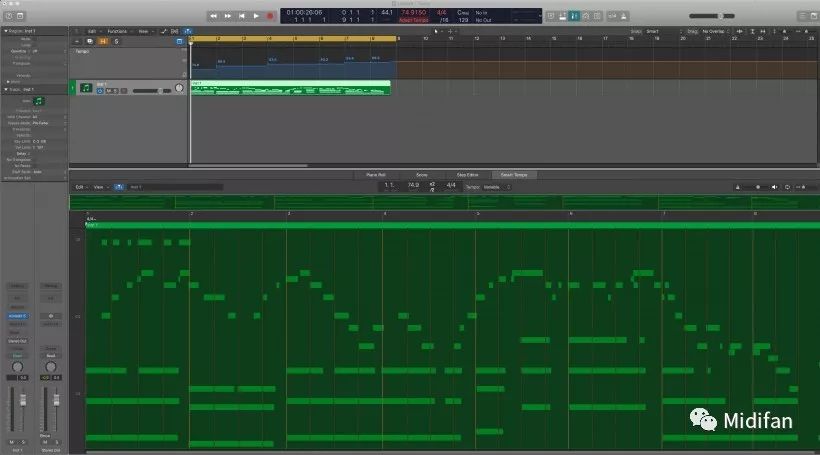Toggle the power button on Inst 1 track
The height and width of the screenshot is (455, 820).
[100, 91]
